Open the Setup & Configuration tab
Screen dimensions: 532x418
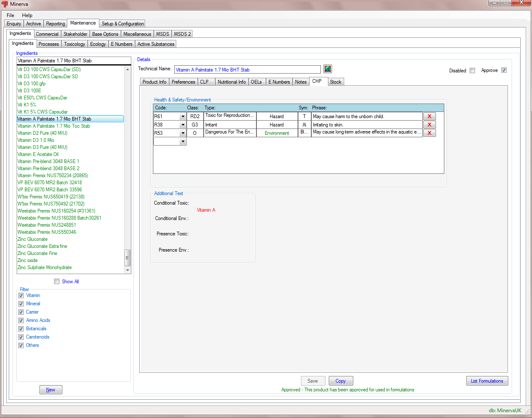(123, 24)
